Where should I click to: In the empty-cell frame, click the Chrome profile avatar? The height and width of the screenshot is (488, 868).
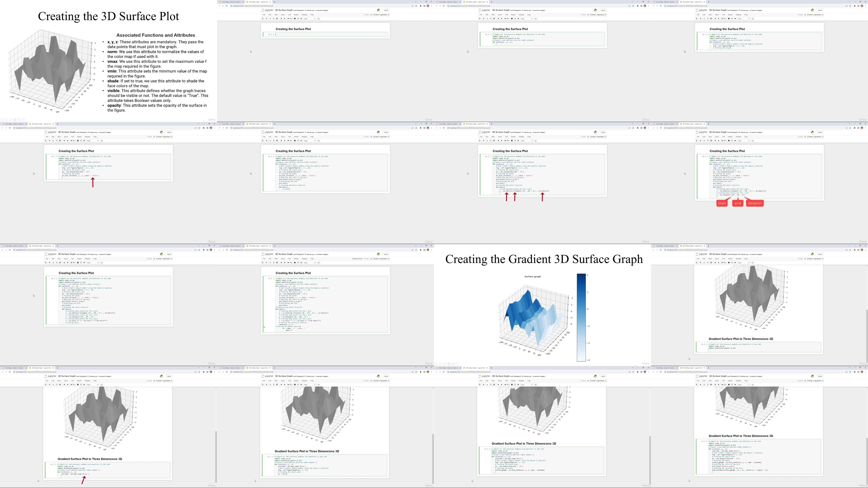(428, 6)
